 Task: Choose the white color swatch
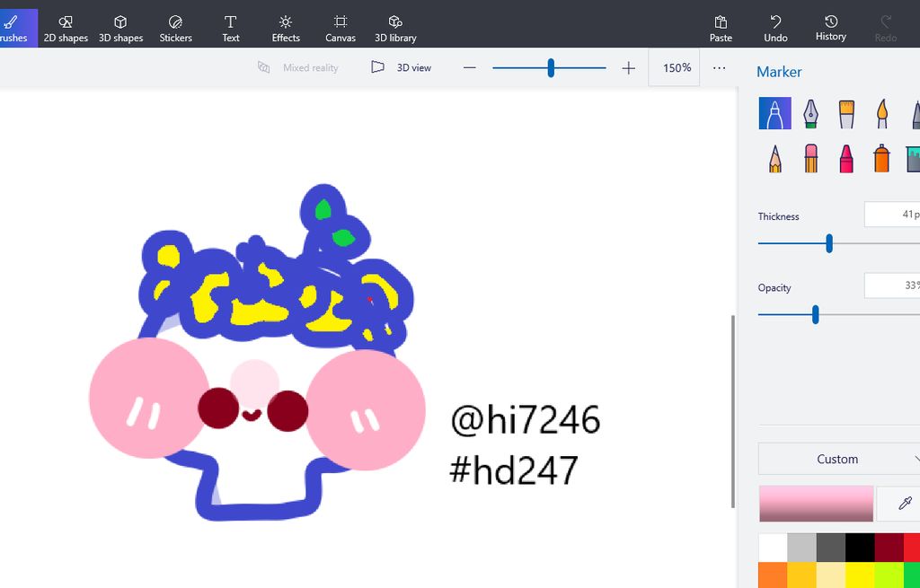pyautogui.click(x=774, y=548)
